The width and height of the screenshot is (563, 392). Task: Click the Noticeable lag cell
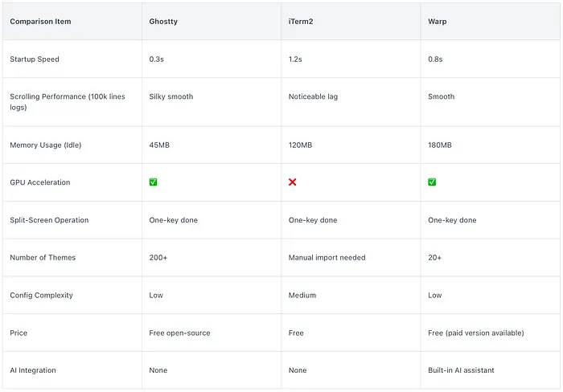tap(313, 96)
